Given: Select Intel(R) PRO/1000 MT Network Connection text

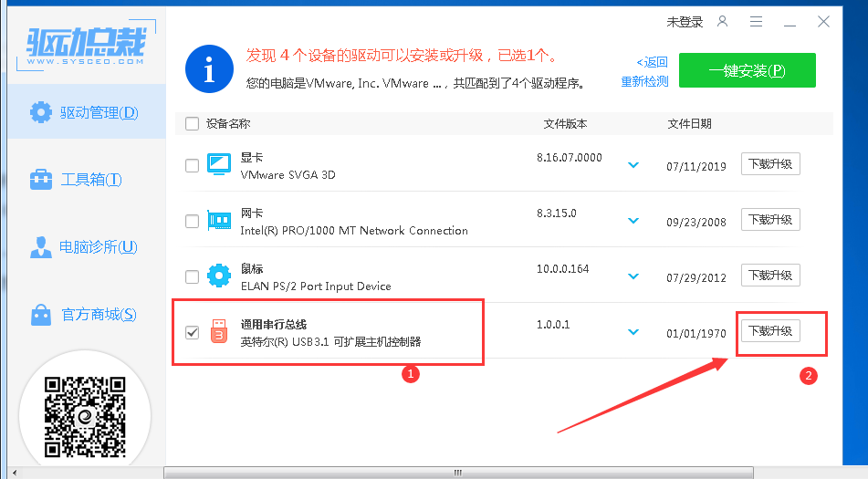Looking at the screenshot, I should pyautogui.click(x=354, y=230).
